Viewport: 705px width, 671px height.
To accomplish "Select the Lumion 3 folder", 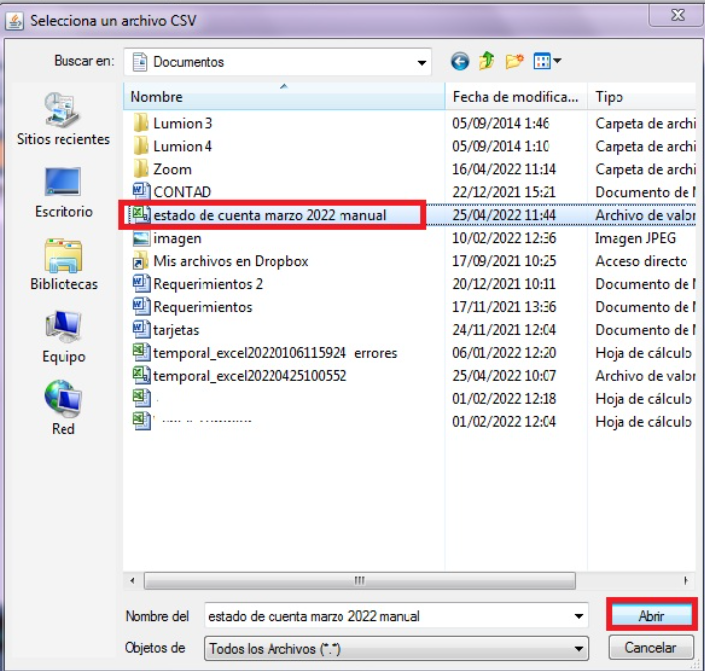I will pos(182,123).
